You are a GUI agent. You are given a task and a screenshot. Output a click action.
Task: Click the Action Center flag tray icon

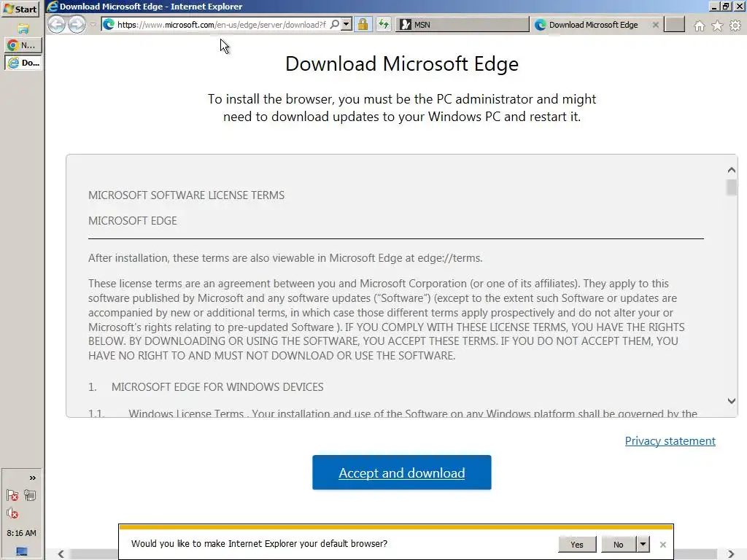click(13, 496)
